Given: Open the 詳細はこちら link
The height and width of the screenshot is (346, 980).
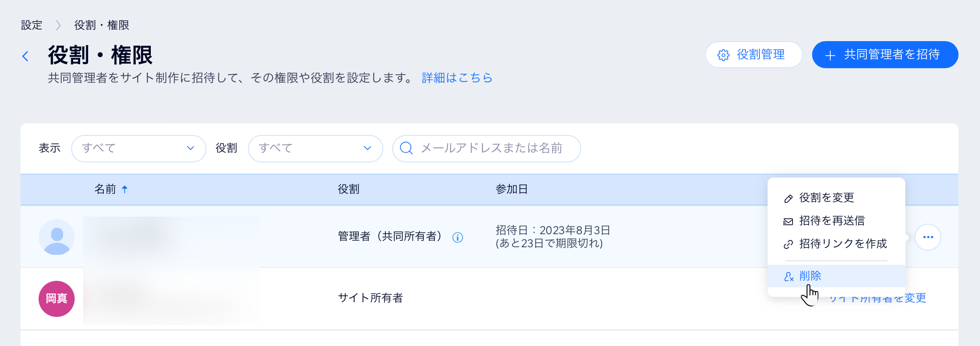Looking at the screenshot, I should click(x=456, y=78).
